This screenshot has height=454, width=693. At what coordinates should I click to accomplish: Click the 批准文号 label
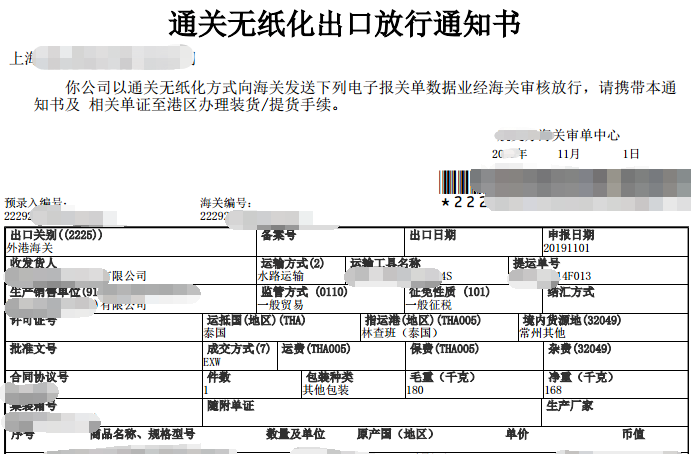[33, 349]
